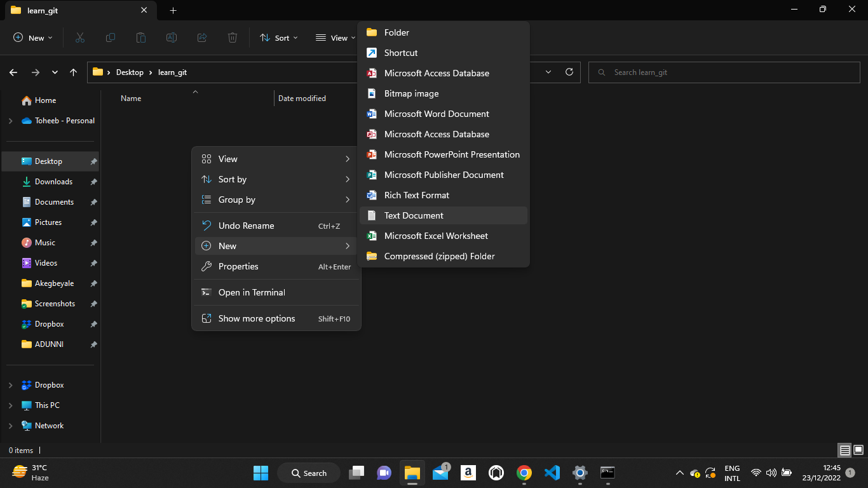The width and height of the screenshot is (868, 488).
Task: Click the Paste clipboard icon in toolbar
Action: point(141,38)
